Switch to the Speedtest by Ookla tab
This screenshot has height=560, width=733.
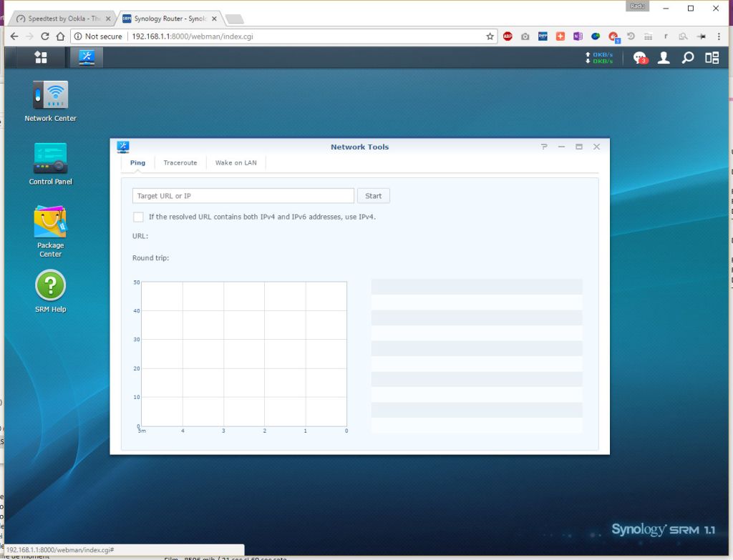click(63, 19)
